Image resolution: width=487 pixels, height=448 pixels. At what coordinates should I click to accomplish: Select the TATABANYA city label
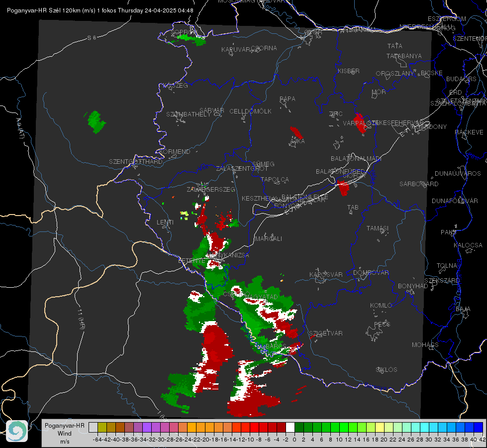(404, 56)
